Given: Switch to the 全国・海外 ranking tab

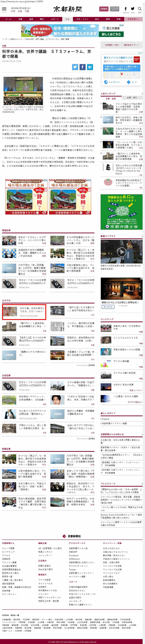Looking at the screenshot, I should point(132,98).
